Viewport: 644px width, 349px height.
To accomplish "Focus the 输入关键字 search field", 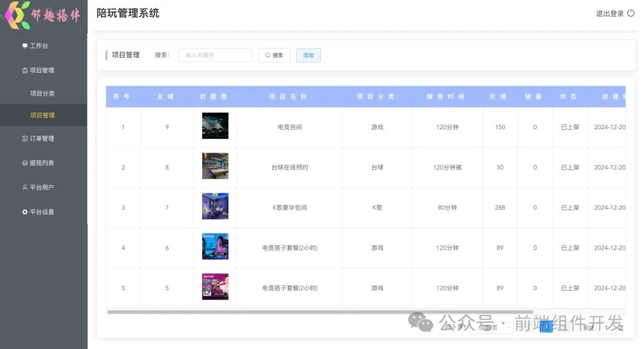I will [215, 55].
